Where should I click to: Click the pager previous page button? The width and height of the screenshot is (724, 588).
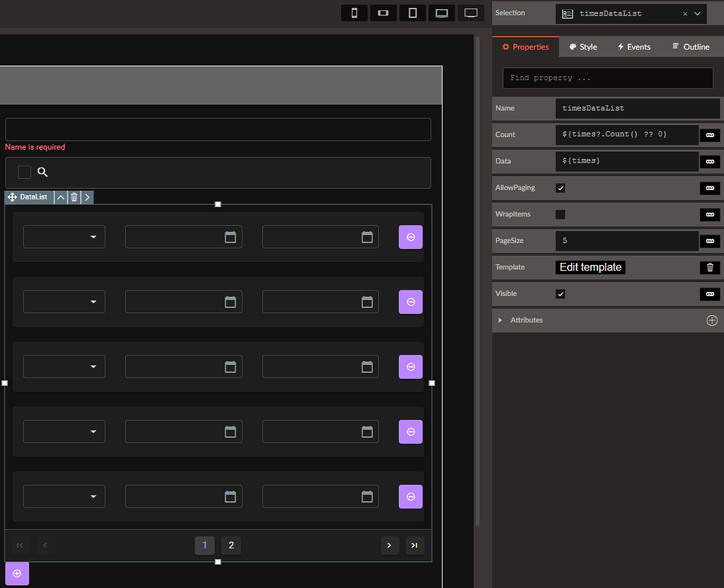(x=45, y=546)
